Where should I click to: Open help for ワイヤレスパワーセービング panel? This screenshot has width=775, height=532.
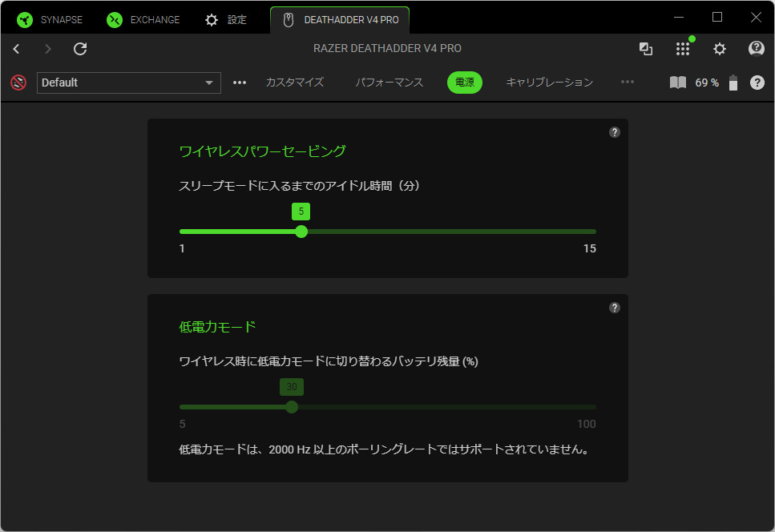pyautogui.click(x=615, y=132)
